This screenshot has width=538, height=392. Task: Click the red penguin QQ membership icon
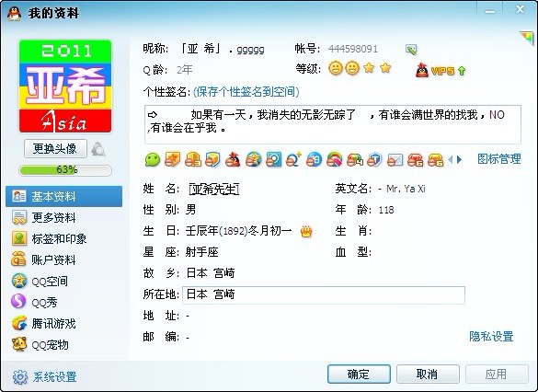(x=233, y=159)
